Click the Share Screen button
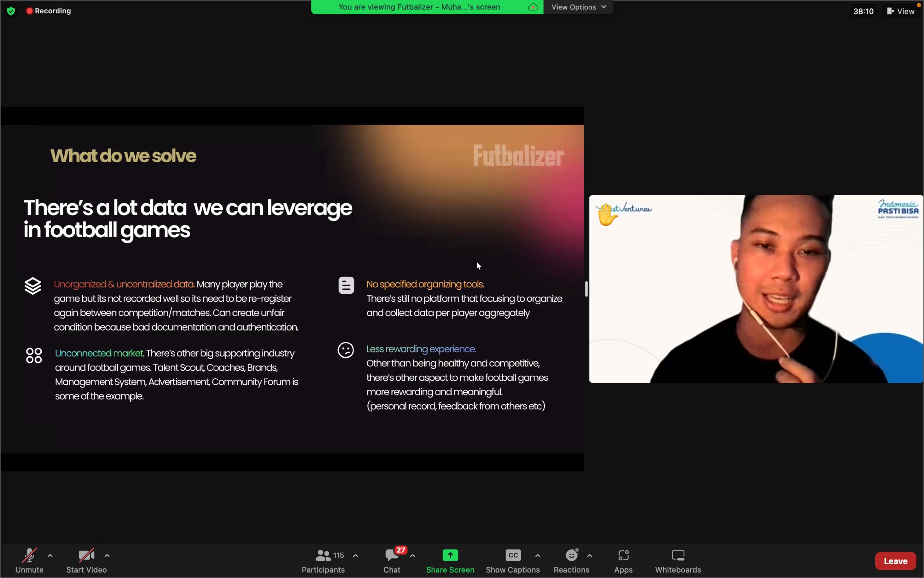Screen dimensions: 924x578 pos(450,560)
